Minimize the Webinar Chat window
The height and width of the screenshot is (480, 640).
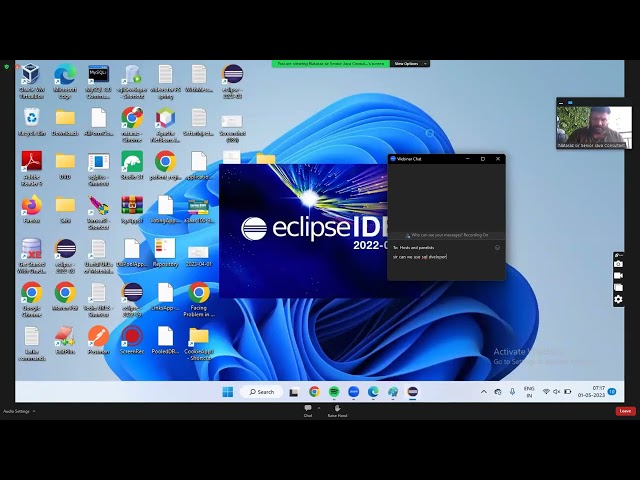coord(468,159)
